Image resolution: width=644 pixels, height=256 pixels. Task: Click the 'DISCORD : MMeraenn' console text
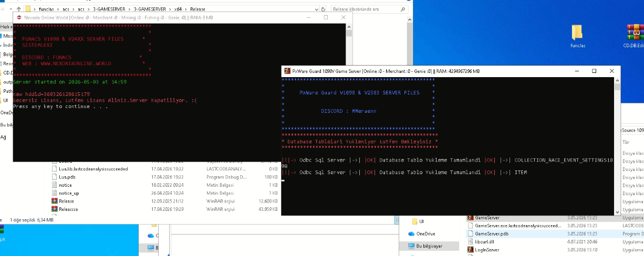pos(349,111)
